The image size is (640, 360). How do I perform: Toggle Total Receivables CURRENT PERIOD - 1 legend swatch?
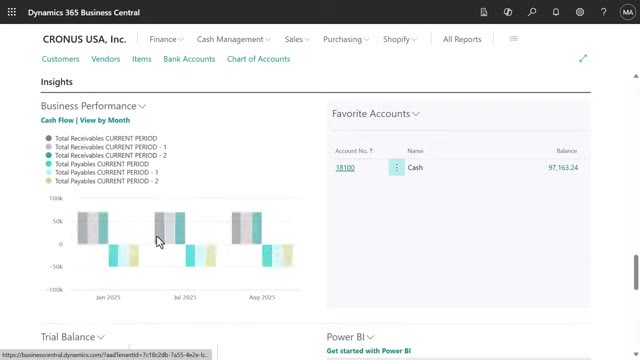click(49, 147)
